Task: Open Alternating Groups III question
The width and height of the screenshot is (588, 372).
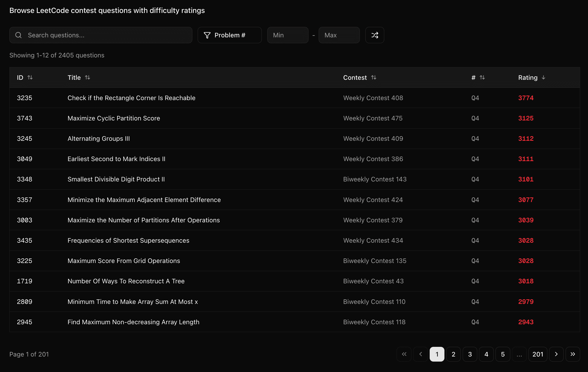Action: pyautogui.click(x=99, y=138)
